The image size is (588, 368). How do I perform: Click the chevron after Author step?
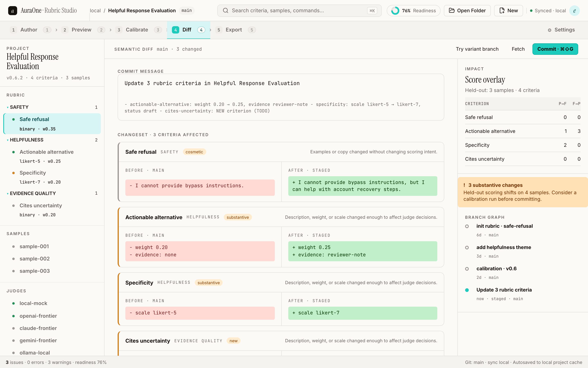(56, 30)
